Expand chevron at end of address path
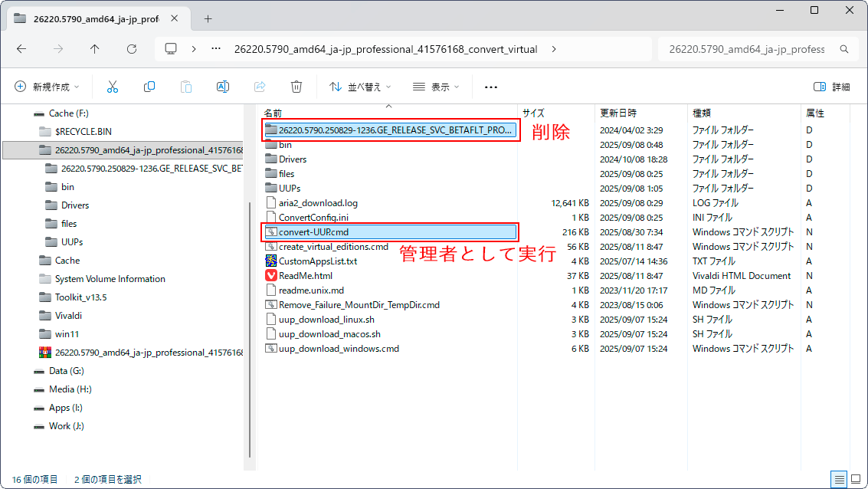The width and height of the screenshot is (868, 489). [554, 49]
